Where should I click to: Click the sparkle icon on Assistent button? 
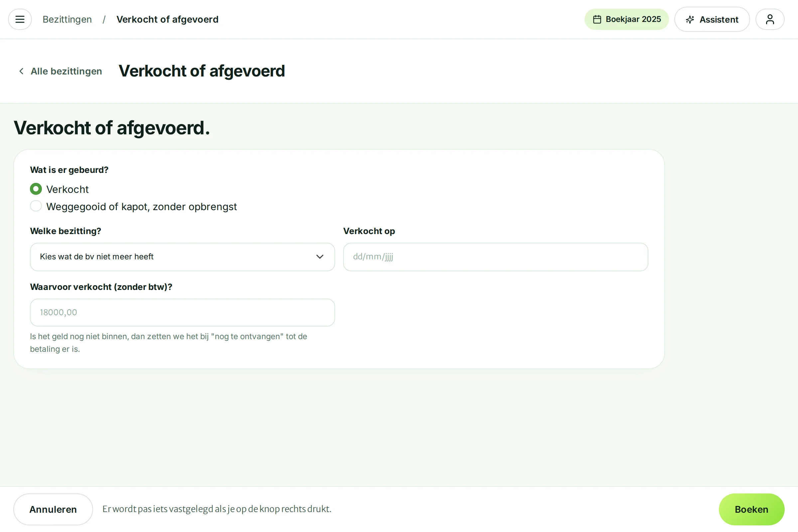[x=690, y=20]
